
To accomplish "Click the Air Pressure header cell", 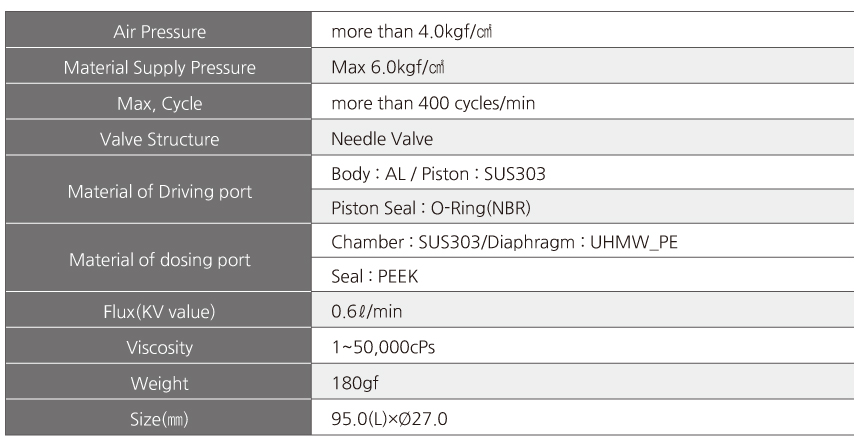I will 158,30.
